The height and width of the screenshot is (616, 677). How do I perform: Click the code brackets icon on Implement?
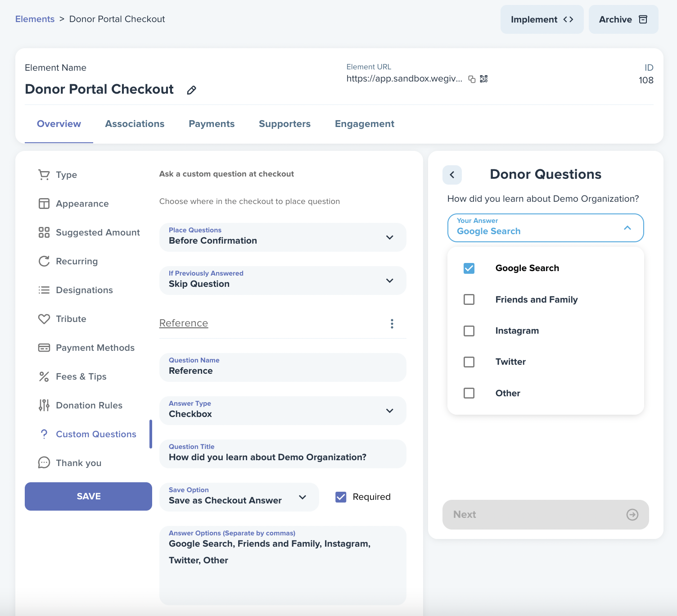coord(568,19)
